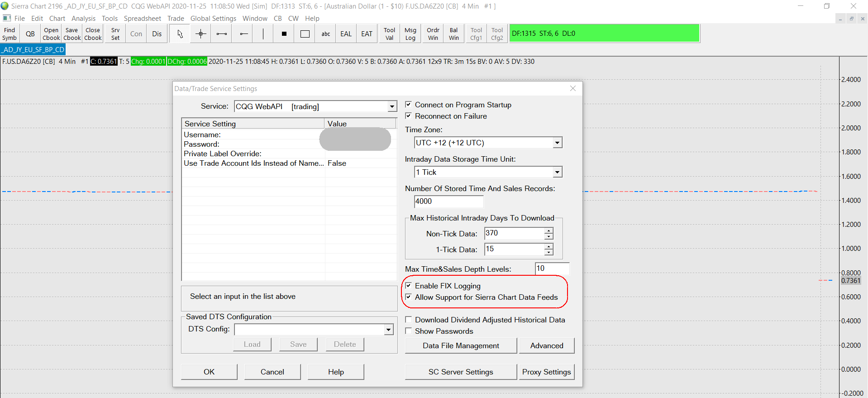The width and height of the screenshot is (868, 398).
Task: Select the Password service setting row
Action: pos(289,144)
